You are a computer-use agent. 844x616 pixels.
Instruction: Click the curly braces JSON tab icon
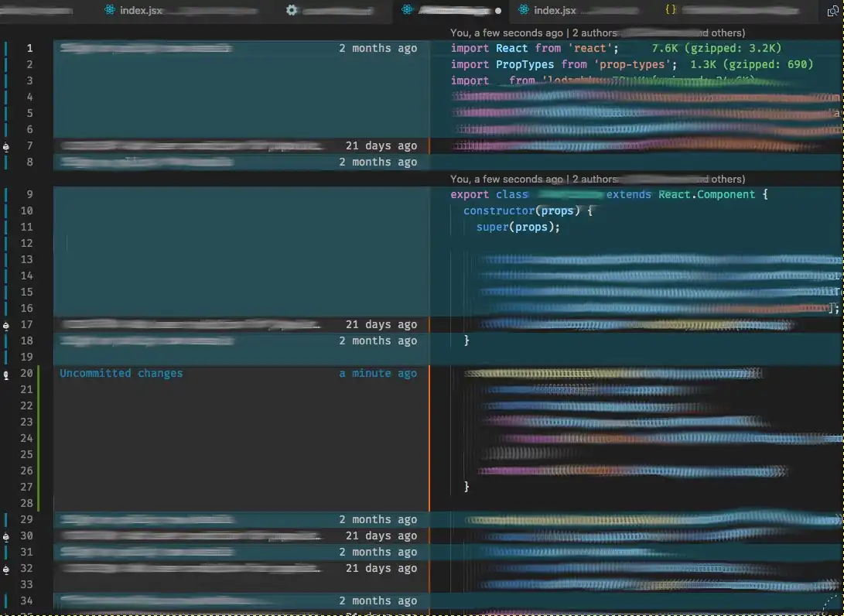tap(671, 10)
